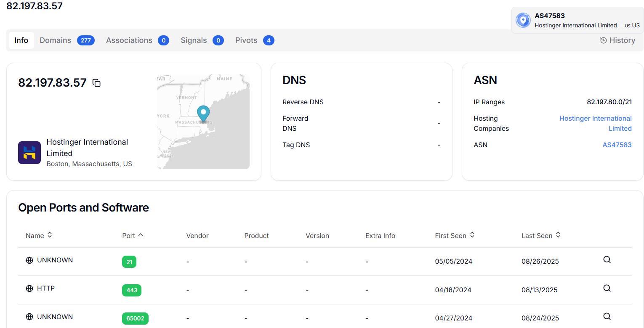The image size is (644, 328).
Task: Click the Pivots count badge 4
Action: click(269, 40)
